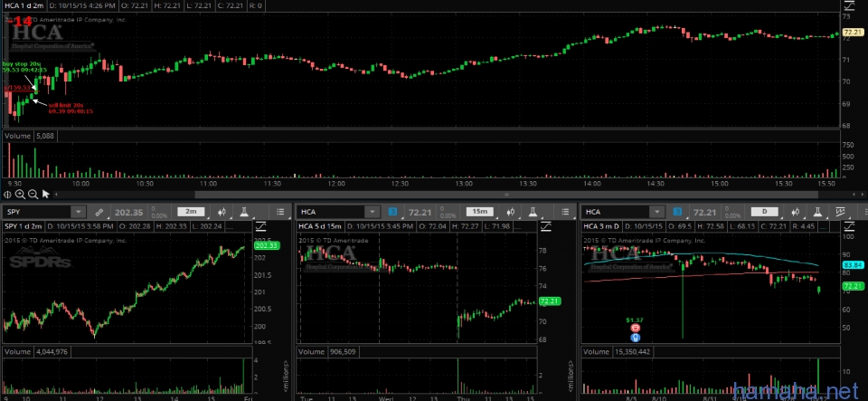This screenshot has height=401, width=868.
Task: Open chart style icon in HCA daily panel
Action: [797, 212]
